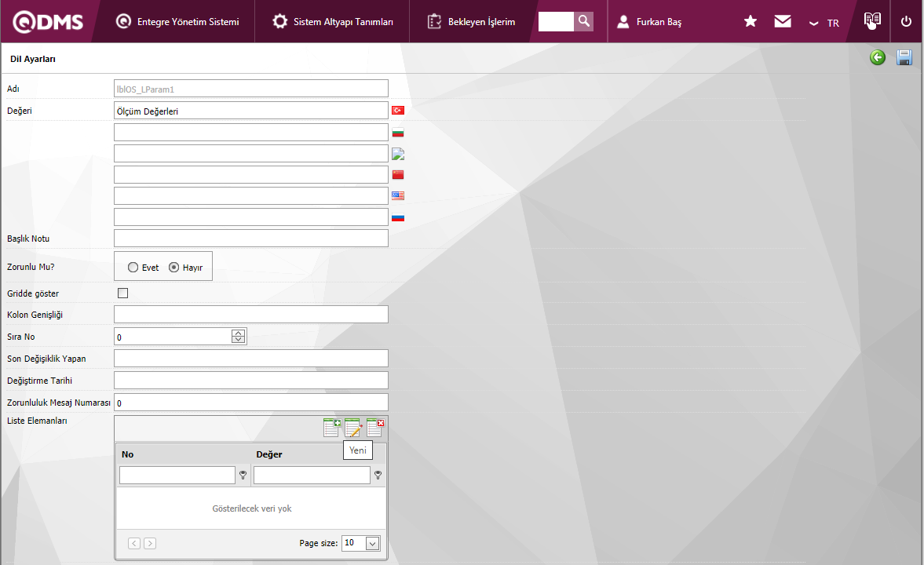924x565 pixels.
Task: Sort by the Değer column header
Action: pos(269,454)
